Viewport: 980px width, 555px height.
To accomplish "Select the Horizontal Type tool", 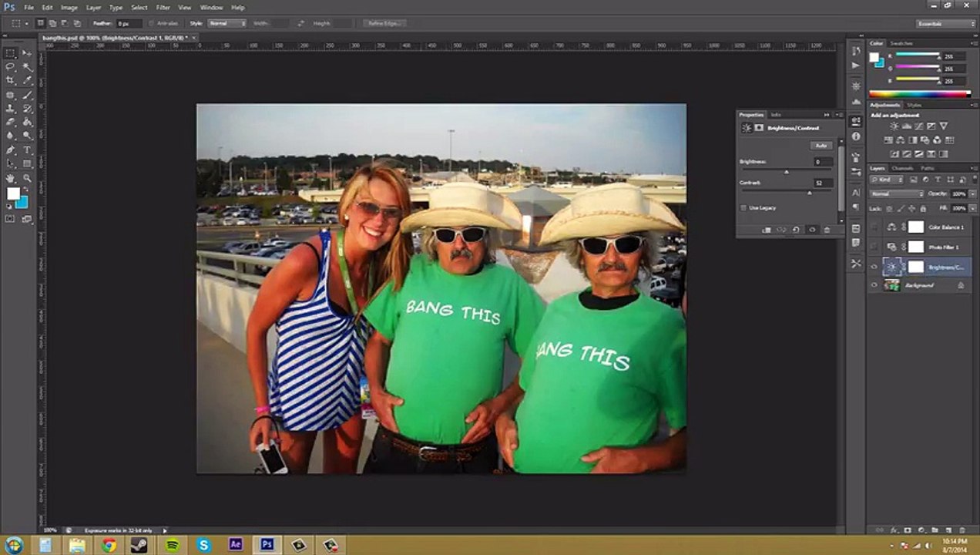I will click(x=27, y=150).
